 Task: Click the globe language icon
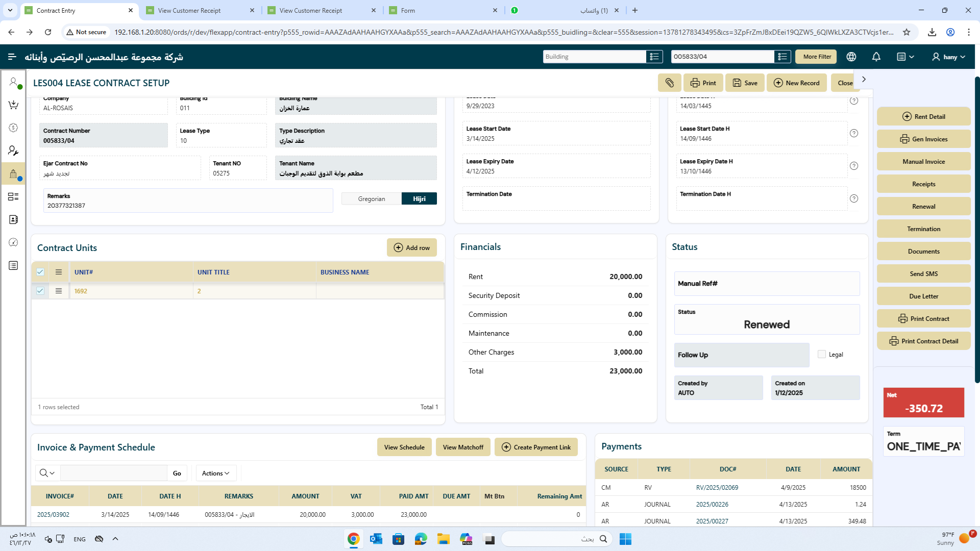pos(851,57)
